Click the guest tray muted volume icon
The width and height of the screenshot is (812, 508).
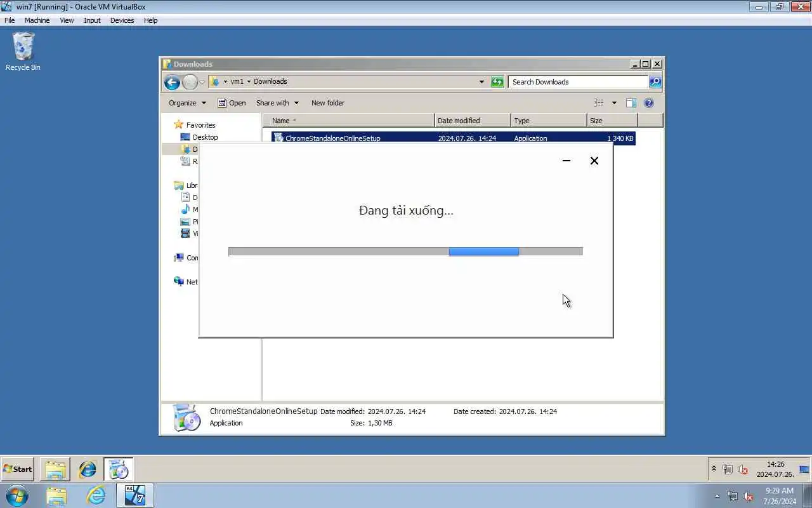(x=743, y=470)
